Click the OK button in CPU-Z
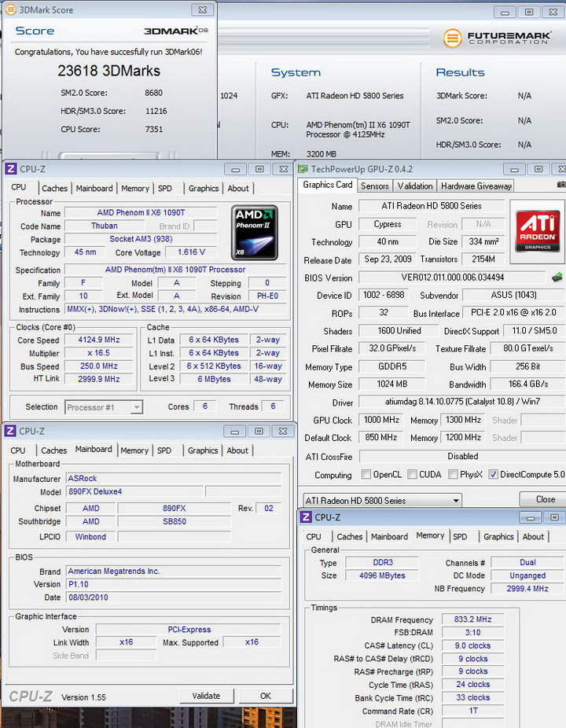This screenshot has height=728, width=566. pos(265,696)
